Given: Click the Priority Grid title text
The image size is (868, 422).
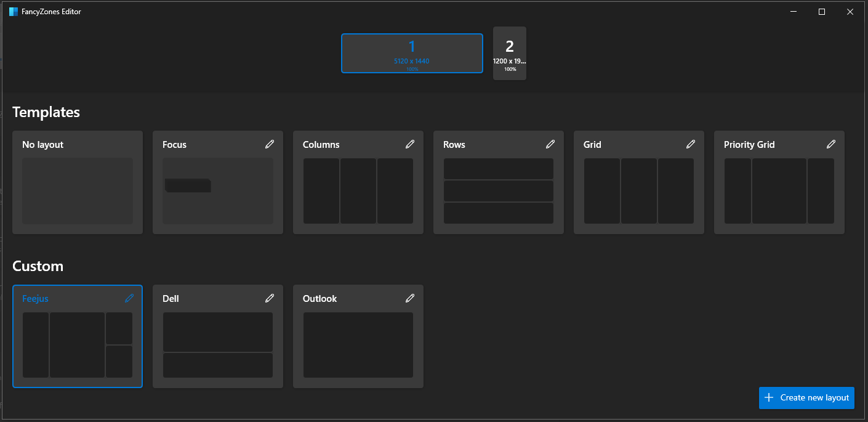Looking at the screenshot, I should [x=749, y=145].
